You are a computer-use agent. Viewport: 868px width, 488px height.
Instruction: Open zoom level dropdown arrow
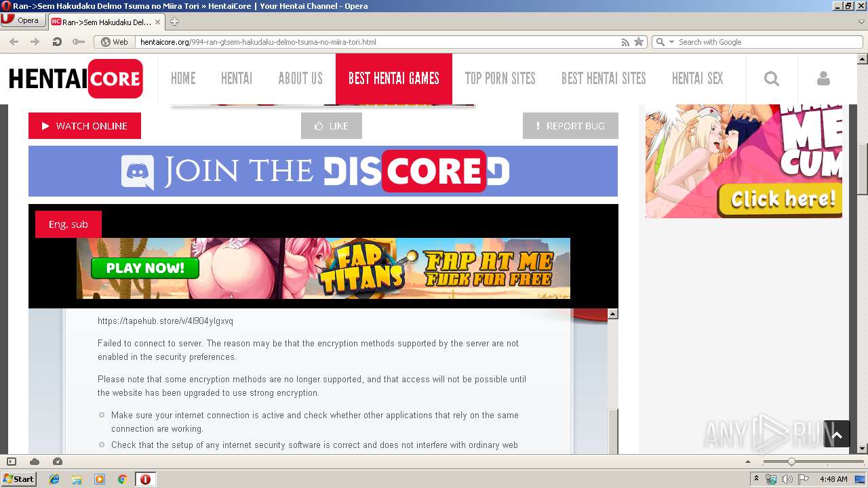(x=749, y=462)
